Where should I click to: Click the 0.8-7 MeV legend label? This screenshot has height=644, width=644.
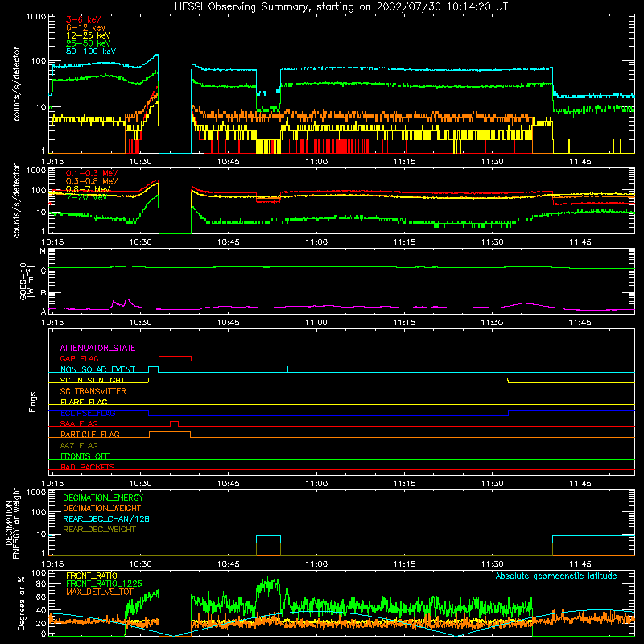tap(89, 189)
